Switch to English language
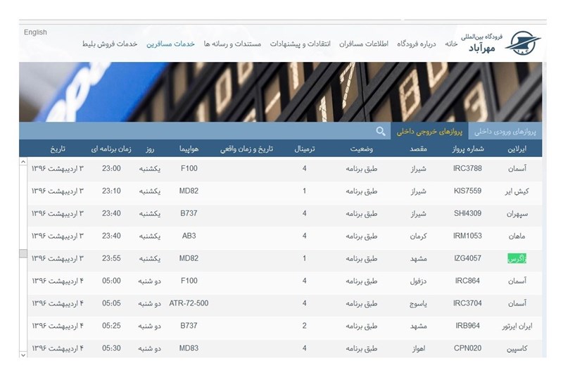Image resolution: width=563 pixels, height=392 pixels. [35, 32]
